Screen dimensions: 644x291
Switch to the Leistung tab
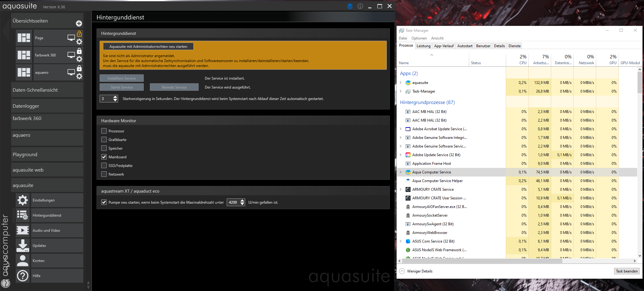click(423, 46)
